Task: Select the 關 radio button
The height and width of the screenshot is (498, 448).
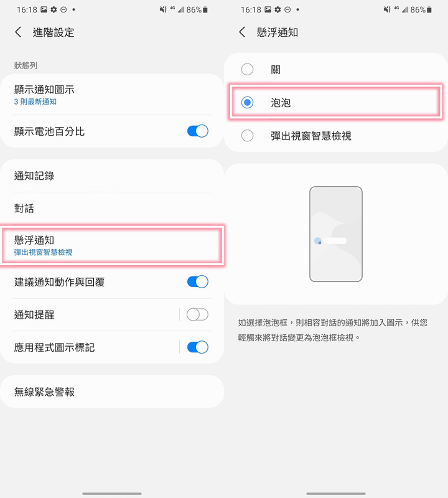Action: pos(247,69)
